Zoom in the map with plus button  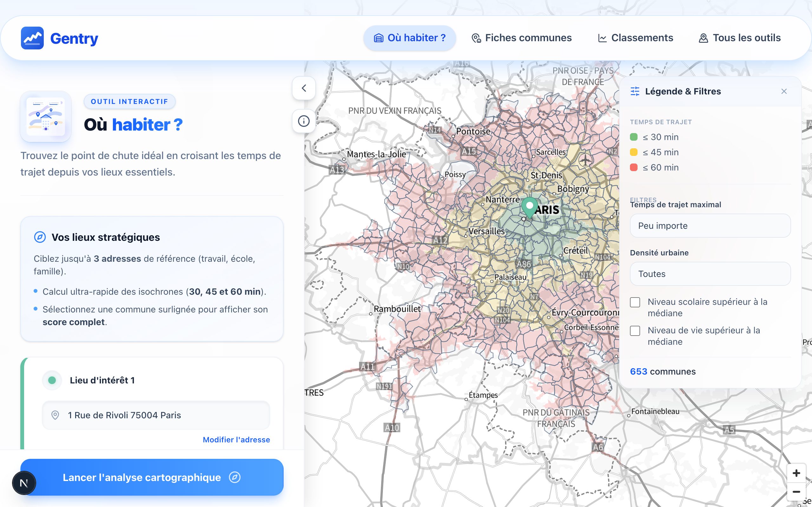click(796, 473)
